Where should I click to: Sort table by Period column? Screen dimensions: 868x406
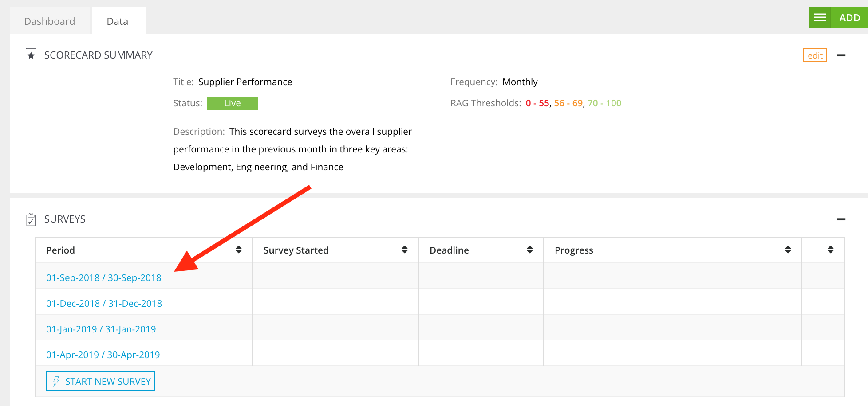click(239, 250)
